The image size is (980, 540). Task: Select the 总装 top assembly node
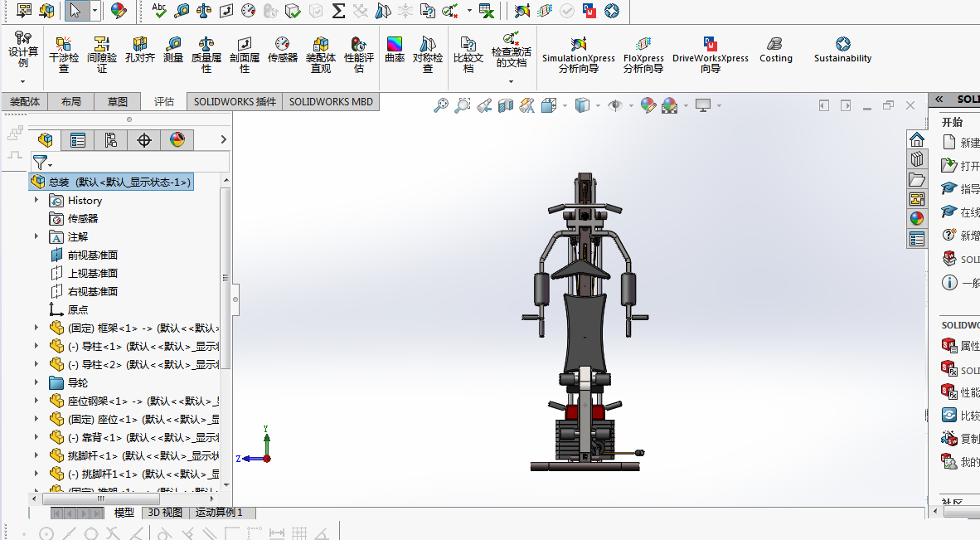111,182
